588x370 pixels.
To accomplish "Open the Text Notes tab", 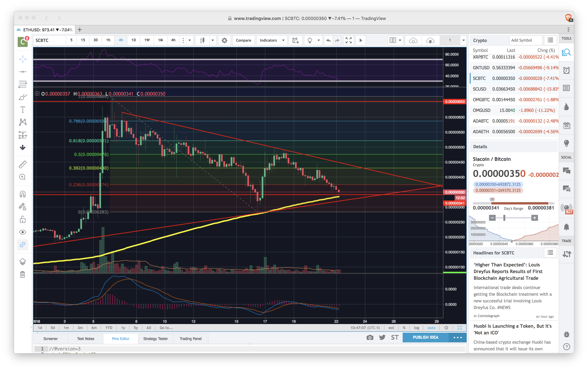I will [x=85, y=339].
